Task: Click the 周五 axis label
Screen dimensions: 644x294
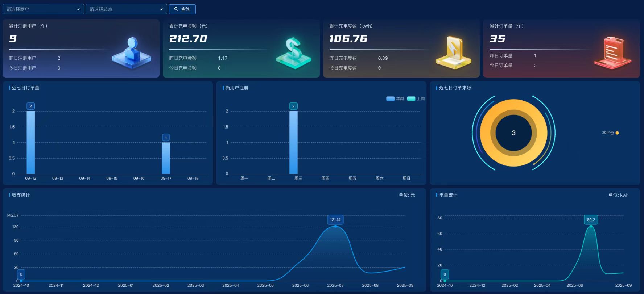Action: click(352, 178)
